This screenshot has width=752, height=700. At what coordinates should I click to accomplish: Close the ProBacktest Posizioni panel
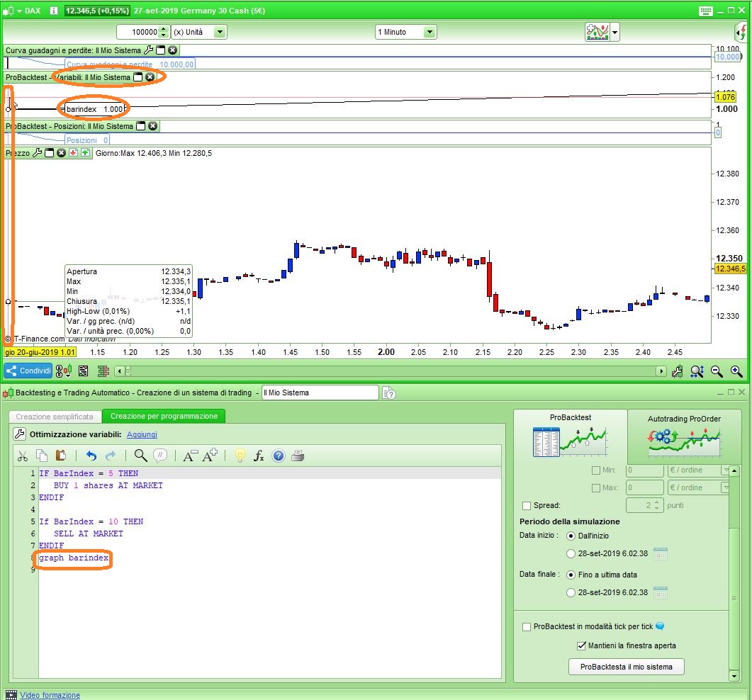(x=152, y=125)
